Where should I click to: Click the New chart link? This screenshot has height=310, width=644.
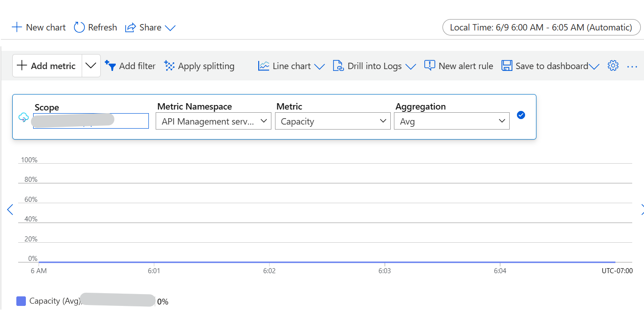39,27
